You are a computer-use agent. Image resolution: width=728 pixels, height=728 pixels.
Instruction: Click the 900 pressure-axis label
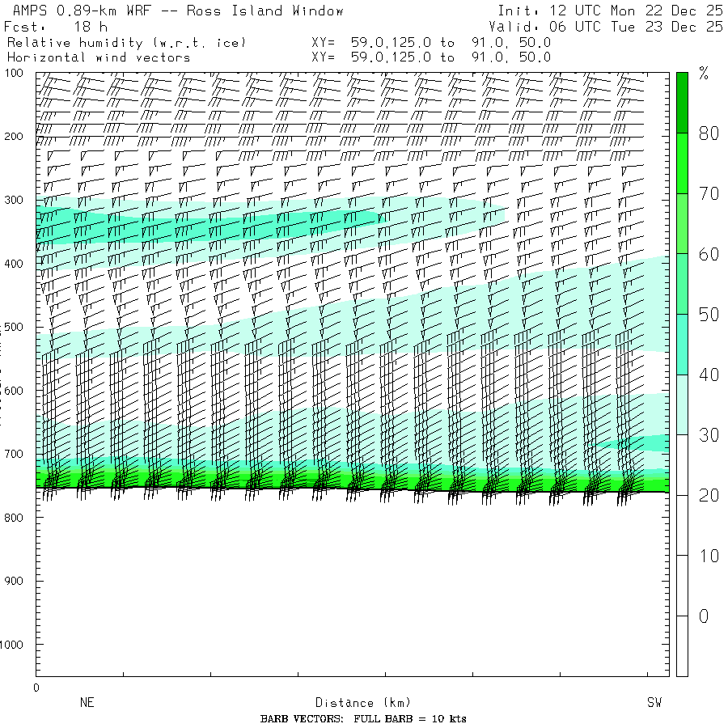click(14, 581)
